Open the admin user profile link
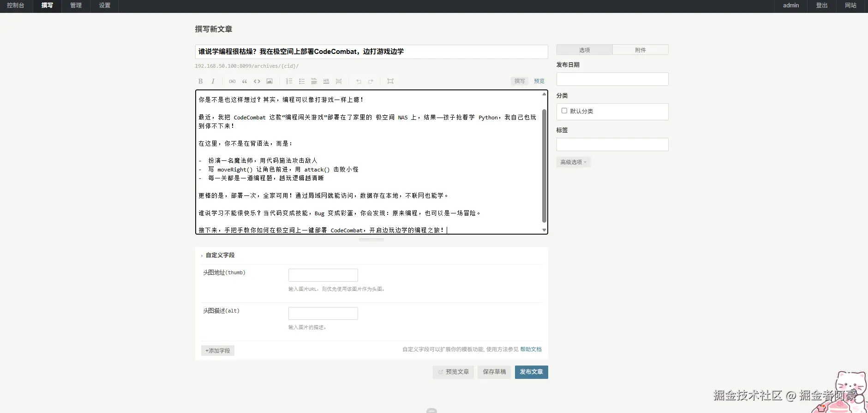The width and height of the screenshot is (868, 413). pos(791,6)
